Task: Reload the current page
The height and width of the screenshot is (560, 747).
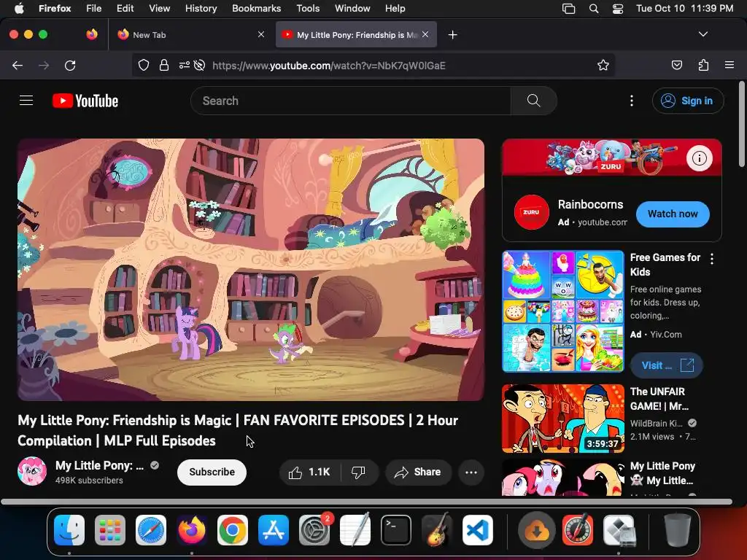Action: tap(70, 65)
